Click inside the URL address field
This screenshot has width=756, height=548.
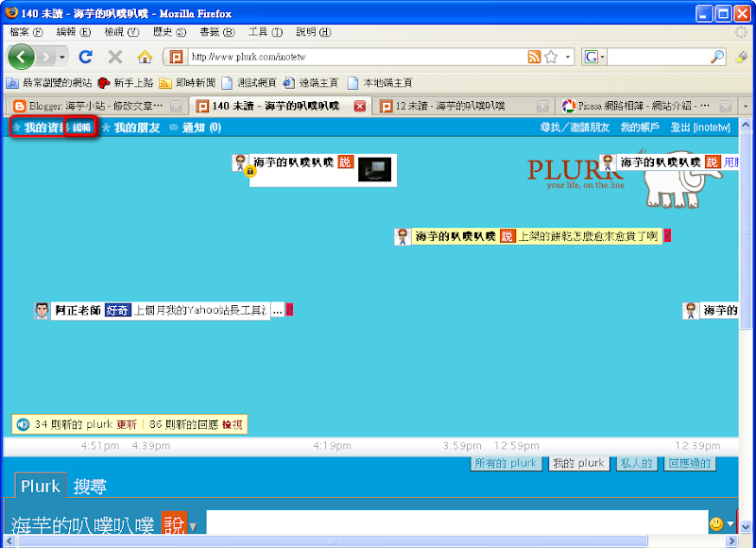click(x=358, y=57)
